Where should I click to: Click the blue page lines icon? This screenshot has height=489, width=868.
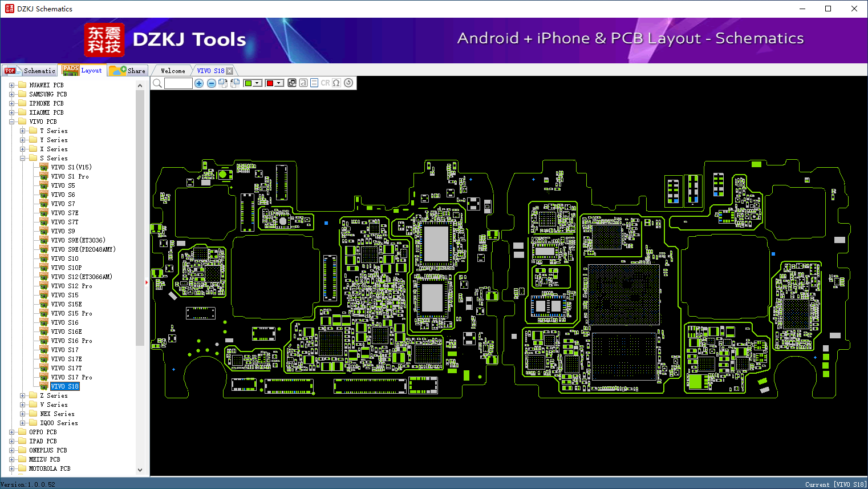click(x=314, y=83)
